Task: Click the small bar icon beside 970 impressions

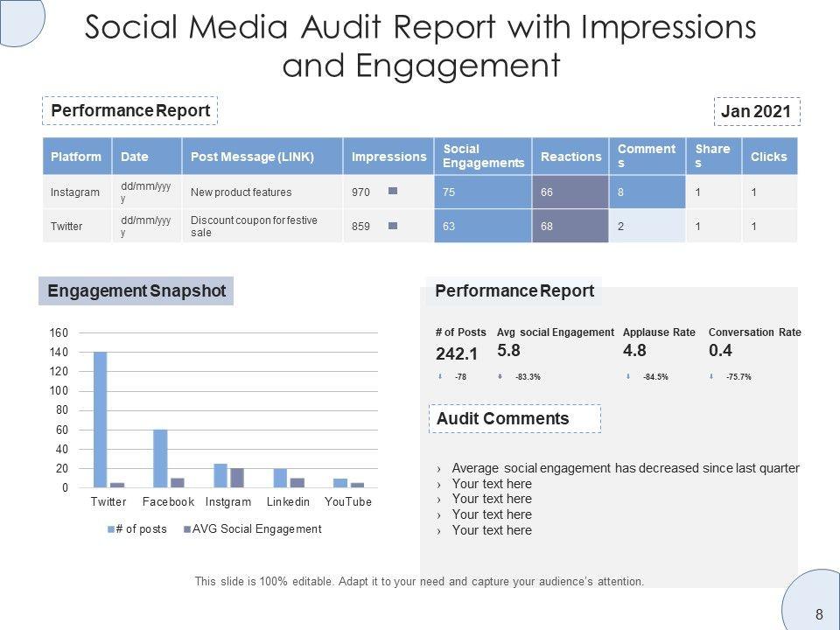Action: tap(393, 191)
